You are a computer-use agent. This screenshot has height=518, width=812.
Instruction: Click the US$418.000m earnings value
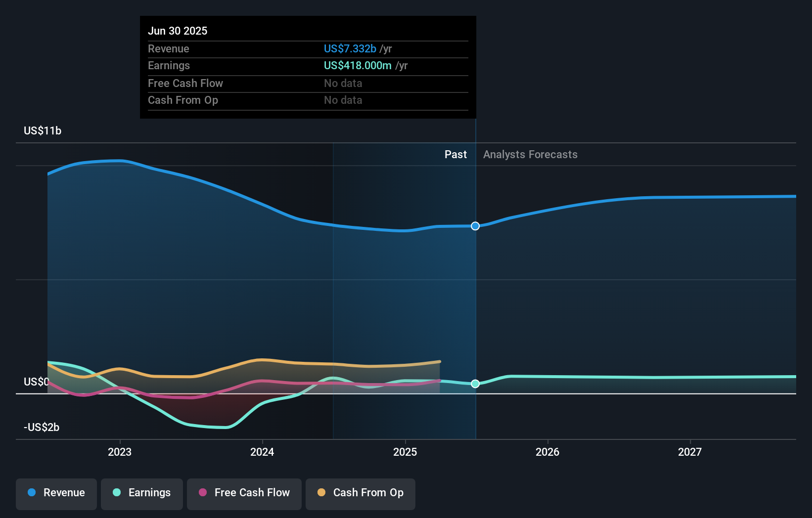tap(358, 65)
